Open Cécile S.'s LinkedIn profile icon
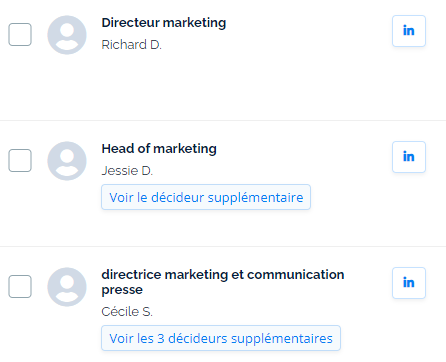The width and height of the screenshot is (446, 362). coord(409,283)
